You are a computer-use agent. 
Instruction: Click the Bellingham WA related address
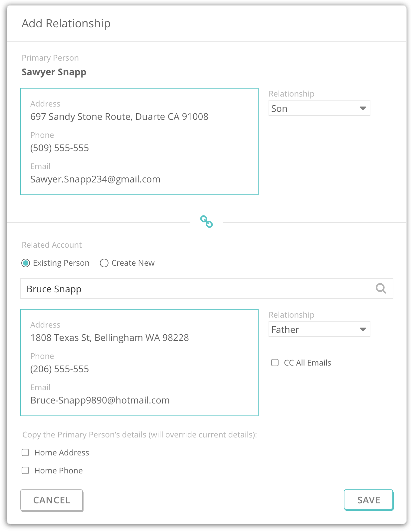click(109, 338)
